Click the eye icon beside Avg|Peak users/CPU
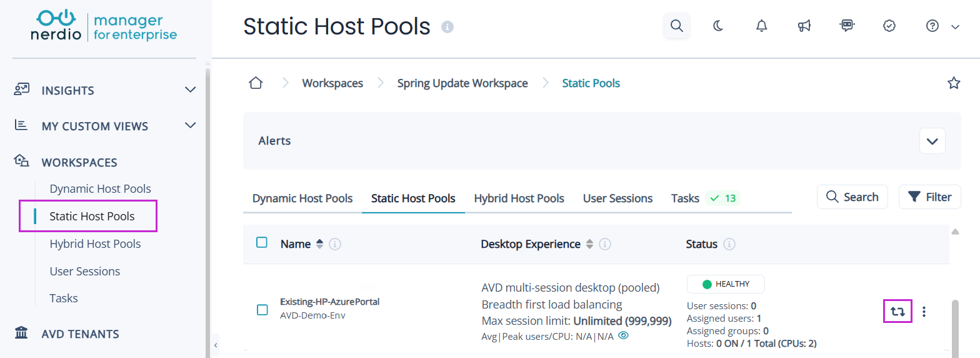The height and width of the screenshot is (358, 980). (623, 335)
